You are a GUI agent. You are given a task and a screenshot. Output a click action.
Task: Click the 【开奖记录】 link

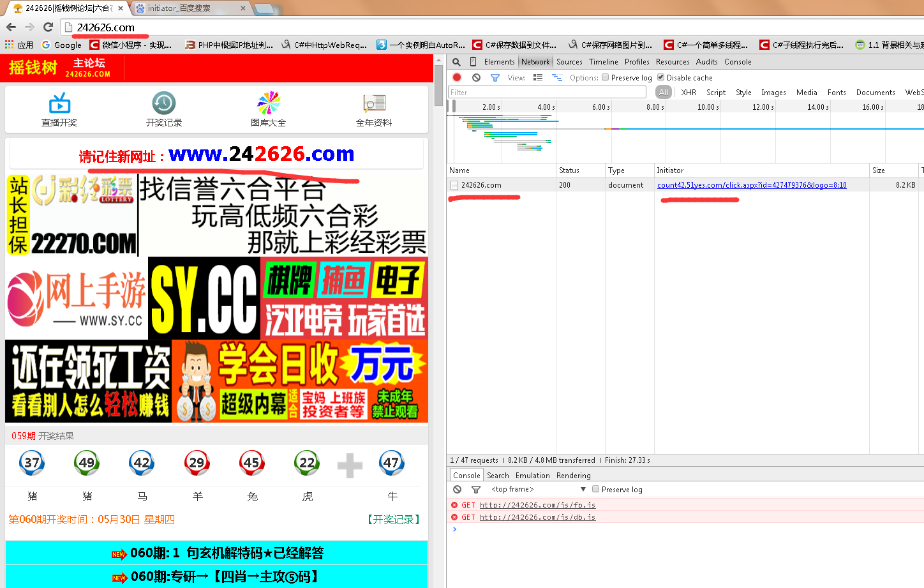394,520
